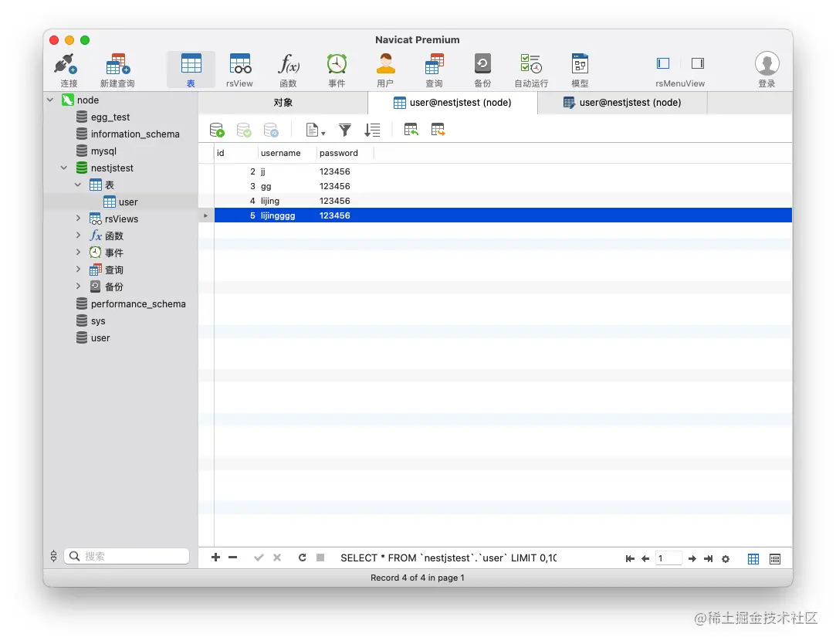Switch to the 对象 tab
This screenshot has width=836, height=644.
pyautogui.click(x=283, y=103)
